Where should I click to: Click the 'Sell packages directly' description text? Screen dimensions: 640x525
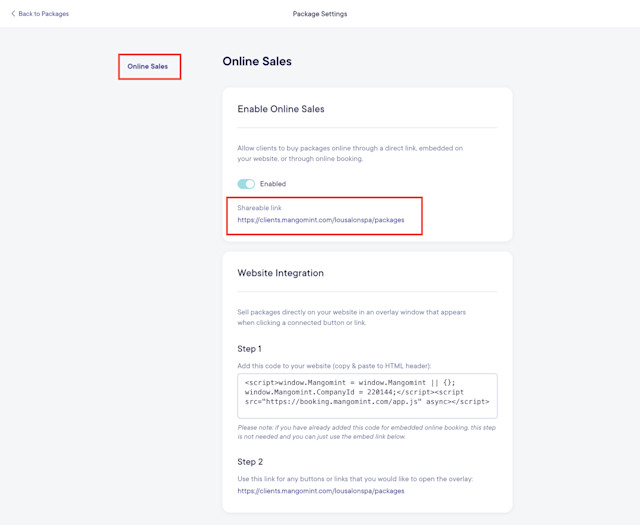(351, 317)
